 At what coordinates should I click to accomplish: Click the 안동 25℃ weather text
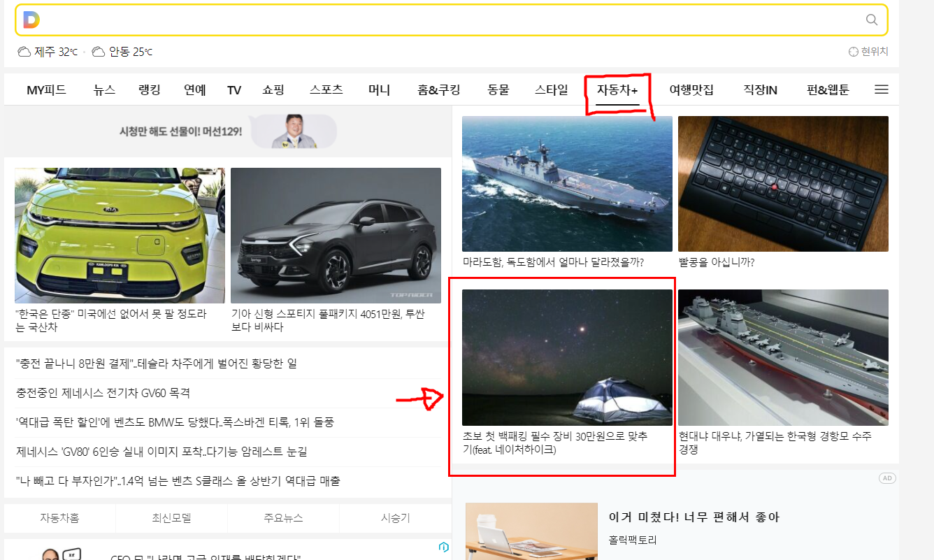click(131, 52)
